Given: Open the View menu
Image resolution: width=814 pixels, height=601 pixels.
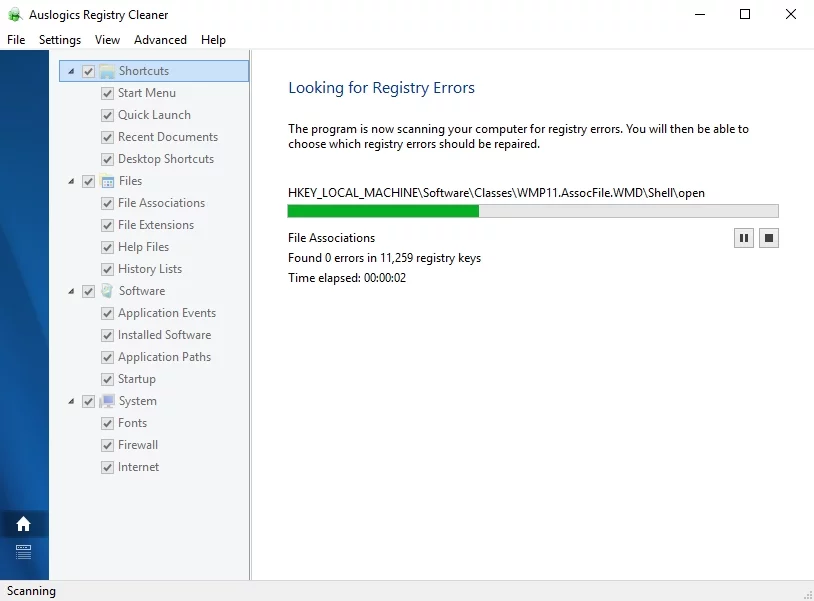Looking at the screenshot, I should (x=107, y=40).
